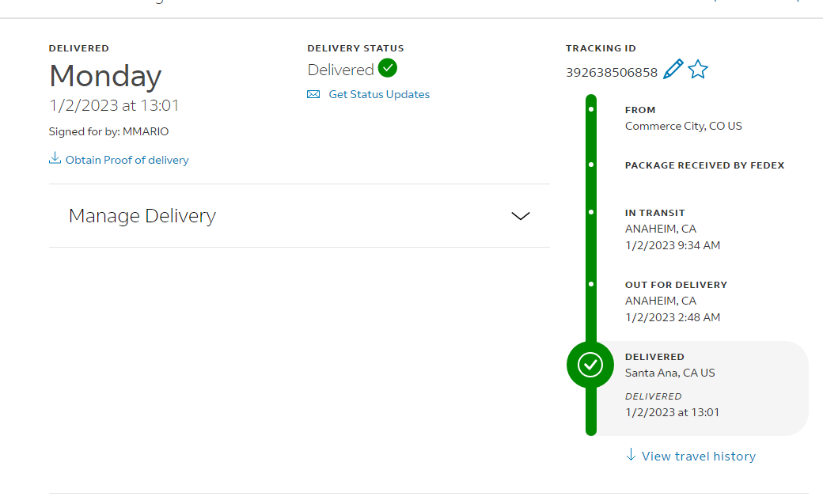Click the envelope icon for status updates
823x504 pixels.
[x=313, y=94]
